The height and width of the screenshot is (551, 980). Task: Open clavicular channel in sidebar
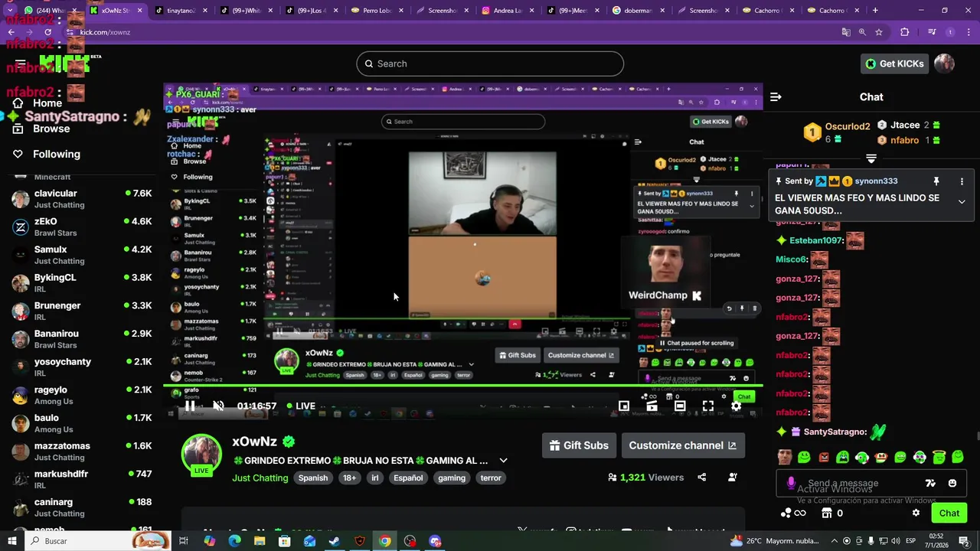click(82, 199)
